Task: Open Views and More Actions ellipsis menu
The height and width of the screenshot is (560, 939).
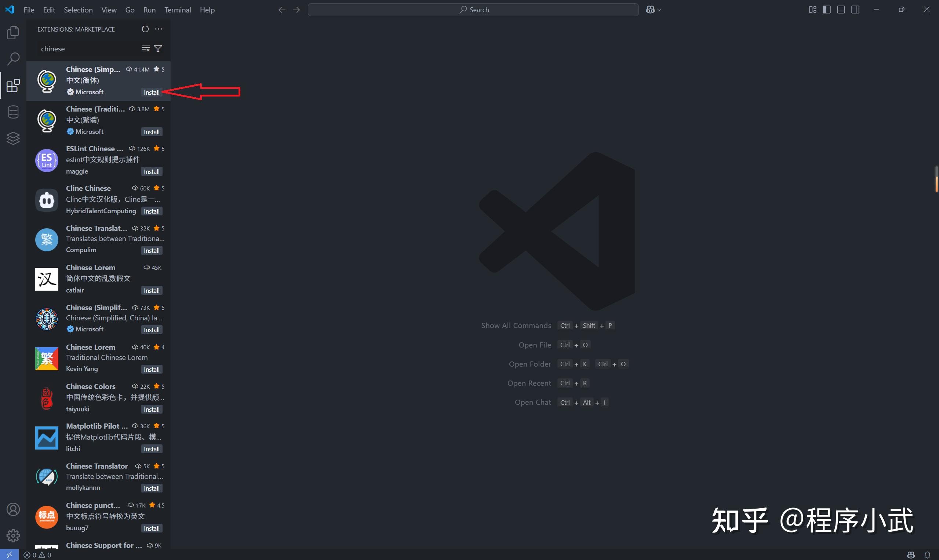Action: pyautogui.click(x=159, y=29)
